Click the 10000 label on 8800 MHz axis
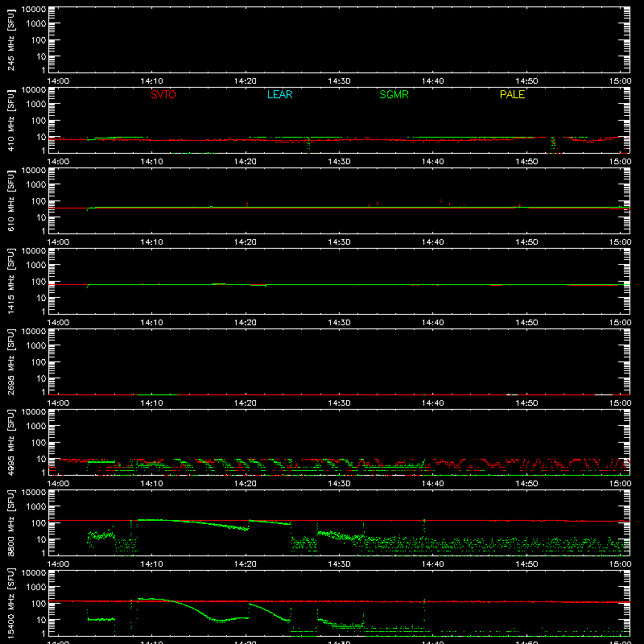 (x=34, y=493)
